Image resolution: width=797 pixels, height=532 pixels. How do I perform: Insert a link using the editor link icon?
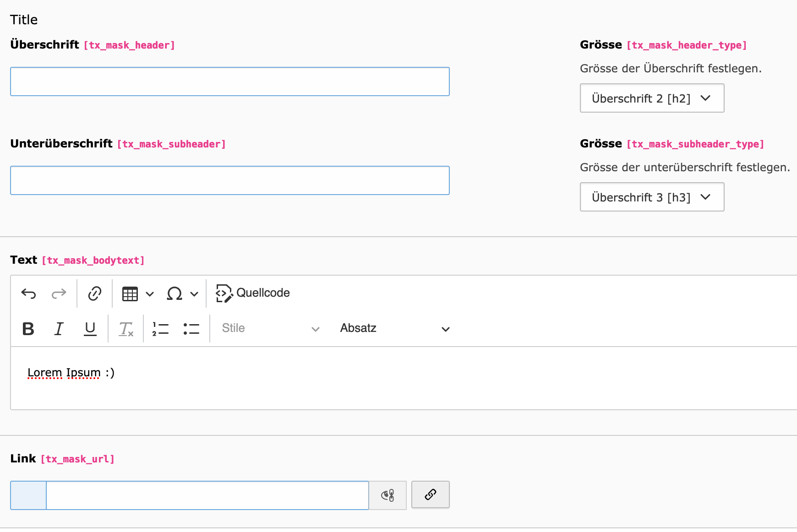[x=94, y=293]
